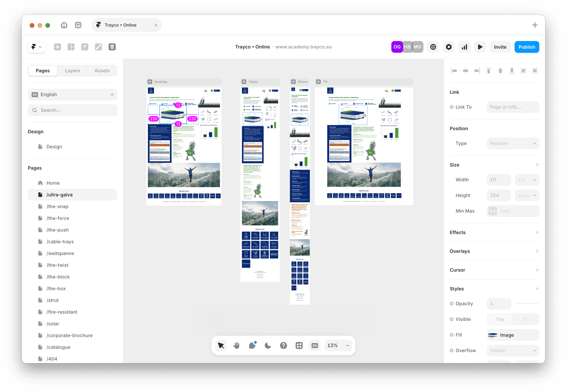Viewport: 567px width, 392px height.
Task: Adjust the Opacity slider
Action: (x=527, y=304)
